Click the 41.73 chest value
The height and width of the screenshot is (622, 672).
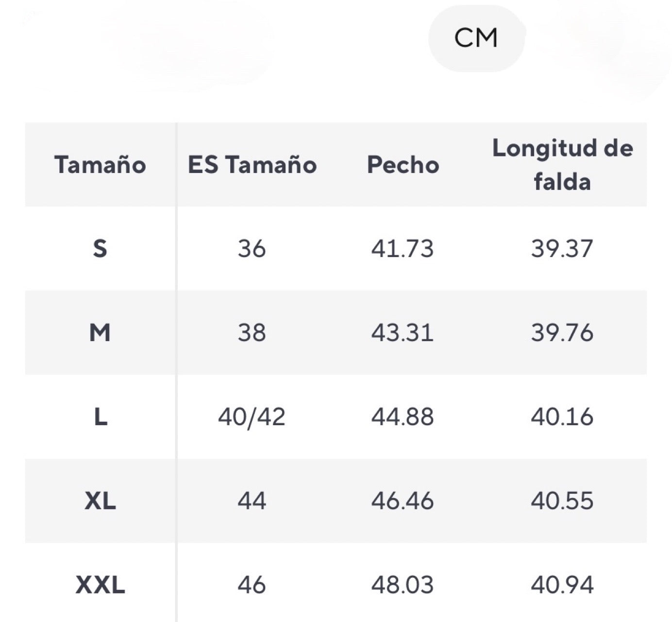[x=403, y=249]
